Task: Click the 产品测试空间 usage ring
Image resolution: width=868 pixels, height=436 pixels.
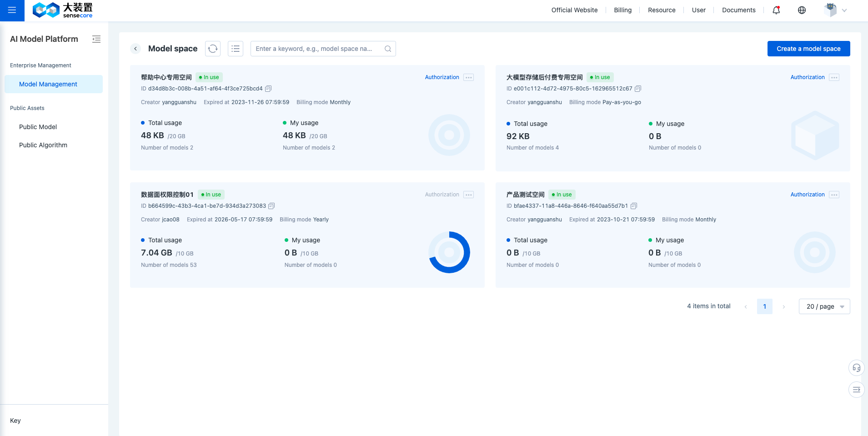Action: pos(815,252)
